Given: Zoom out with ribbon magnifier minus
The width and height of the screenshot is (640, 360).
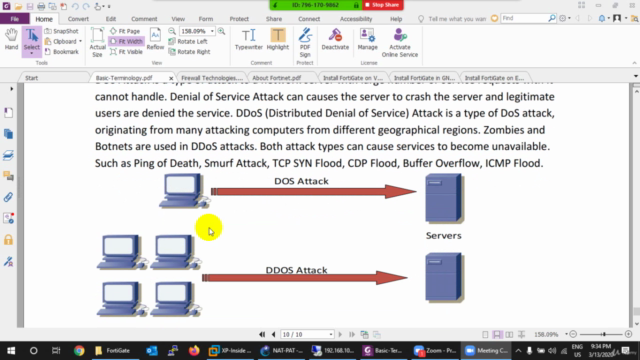Looking at the screenshot, I should coord(172,31).
